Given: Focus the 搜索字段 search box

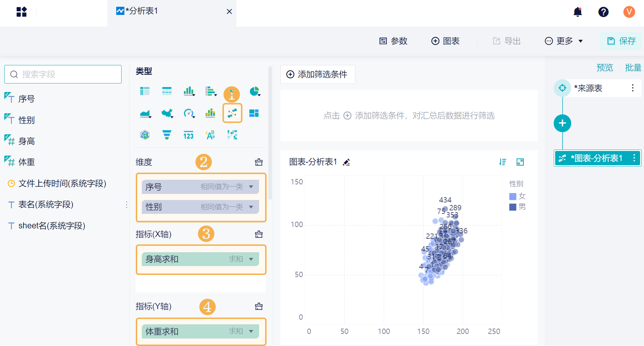Looking at the screenshot, I should (x=63, y=74).
